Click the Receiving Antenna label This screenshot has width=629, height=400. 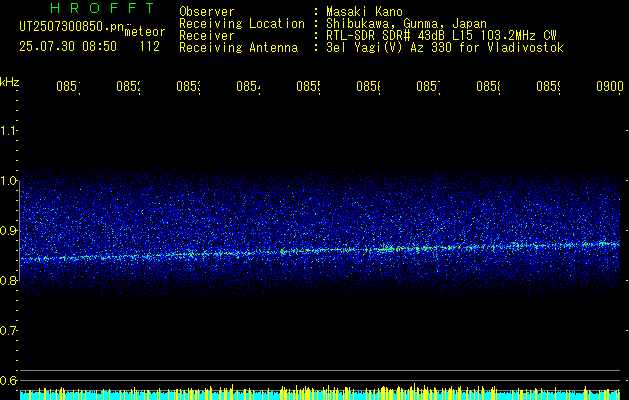click(x=238, y=48)
